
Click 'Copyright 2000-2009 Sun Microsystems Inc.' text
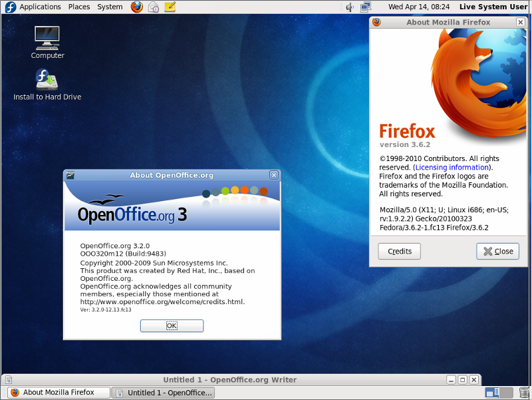pos(154,263)
